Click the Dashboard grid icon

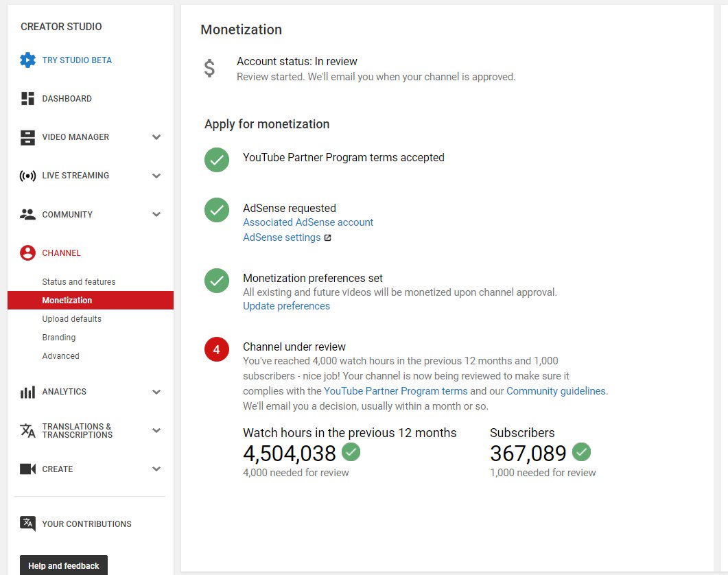point(28,99)
